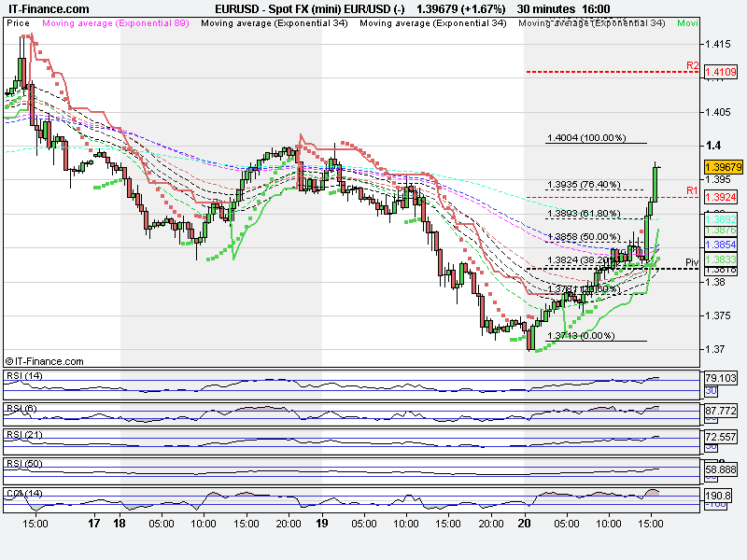
Task: Select the red 1.3924 price tag
Action: tap(720, 197)
